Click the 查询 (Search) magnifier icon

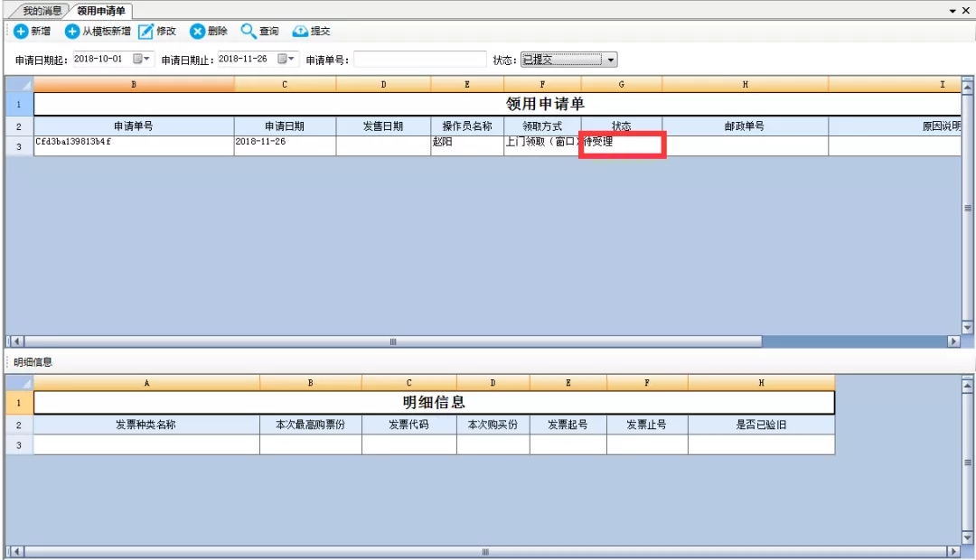click(249, 32)
